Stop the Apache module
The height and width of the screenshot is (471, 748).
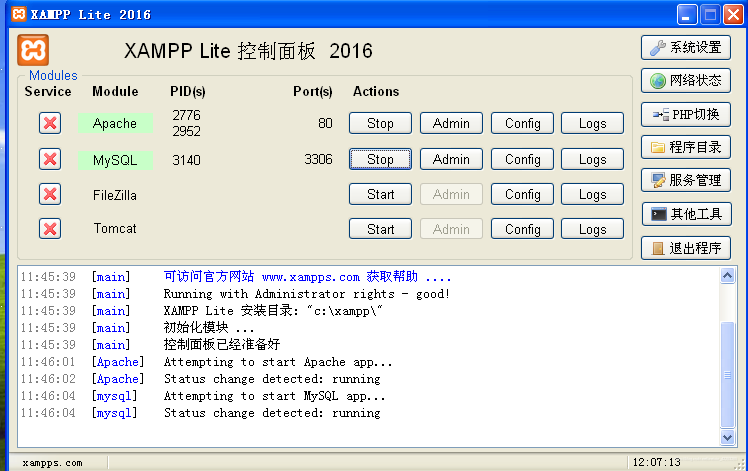tap(380, 123)
